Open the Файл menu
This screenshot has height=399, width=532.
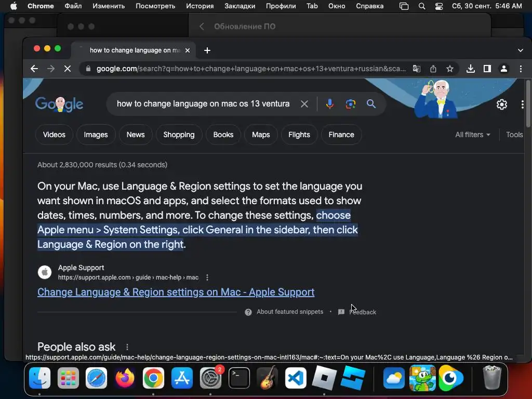73,6
